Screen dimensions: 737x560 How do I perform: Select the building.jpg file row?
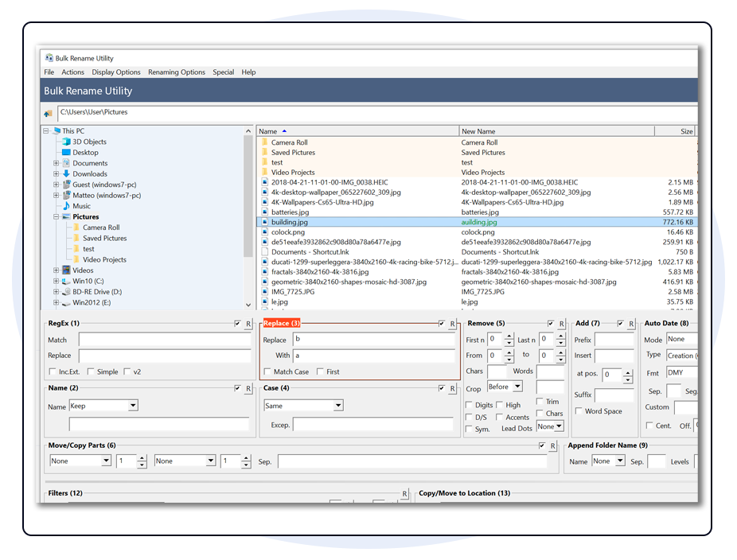pyautogui.click(x=477, y=222)
